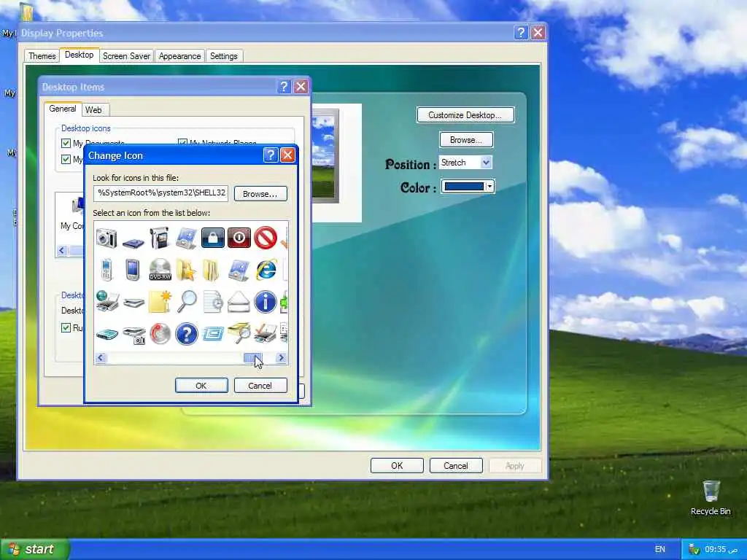747x560 pixels.
Task: Click the icon file path input field
Action: (x=160, y=192)
